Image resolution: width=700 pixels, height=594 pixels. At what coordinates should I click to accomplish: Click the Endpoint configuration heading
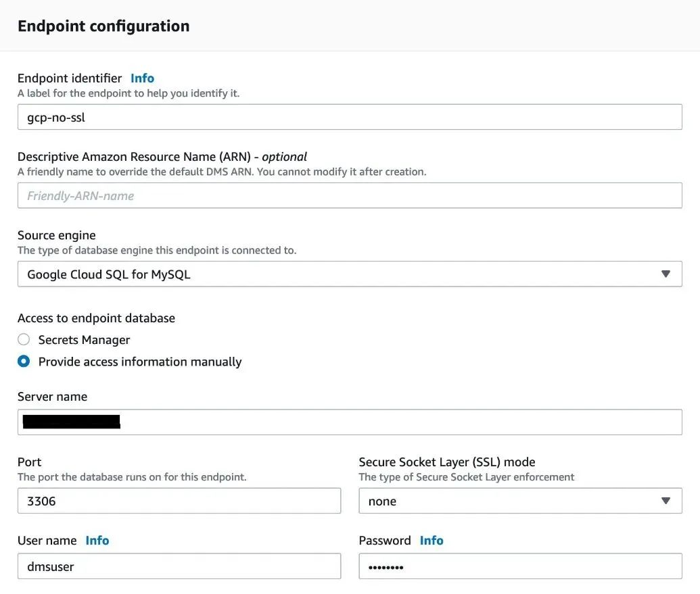coord(103,26)
